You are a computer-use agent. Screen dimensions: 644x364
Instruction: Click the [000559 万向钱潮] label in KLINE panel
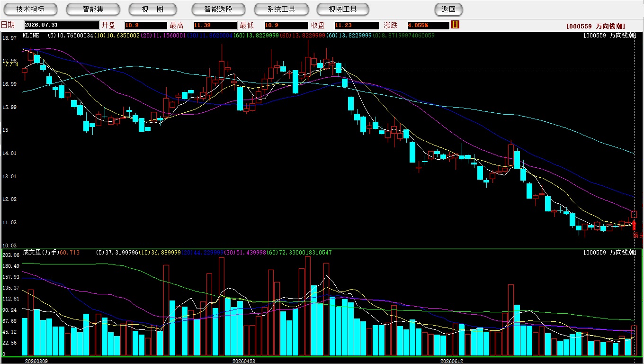[x=609, y=36]
